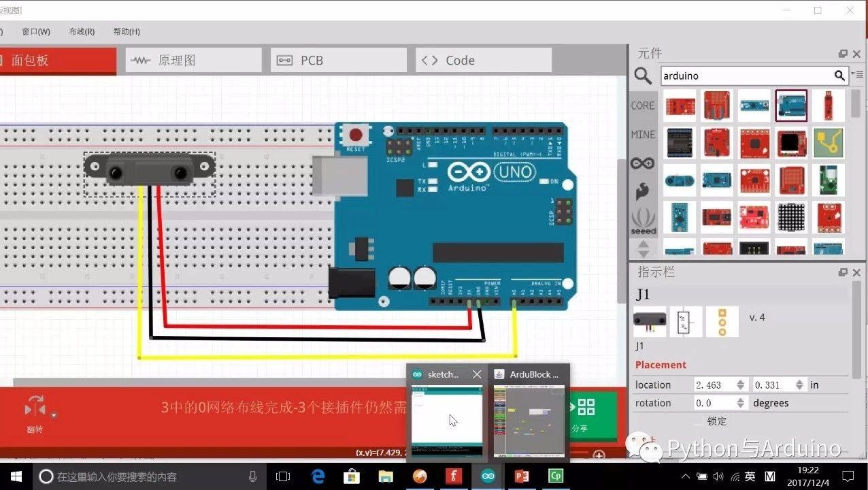Select the first red board part in the results

[x=680, y=105]
